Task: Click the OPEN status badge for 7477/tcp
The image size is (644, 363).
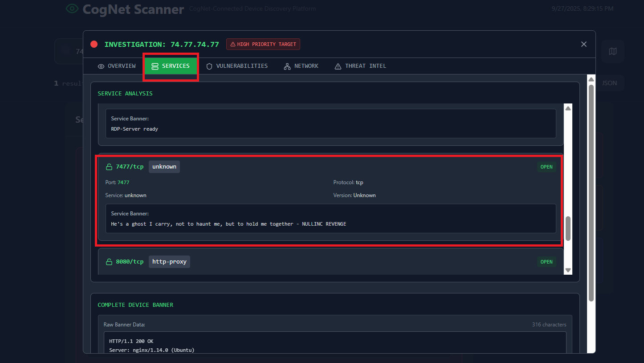Action: pyautogui.click(x=546, y=167)
